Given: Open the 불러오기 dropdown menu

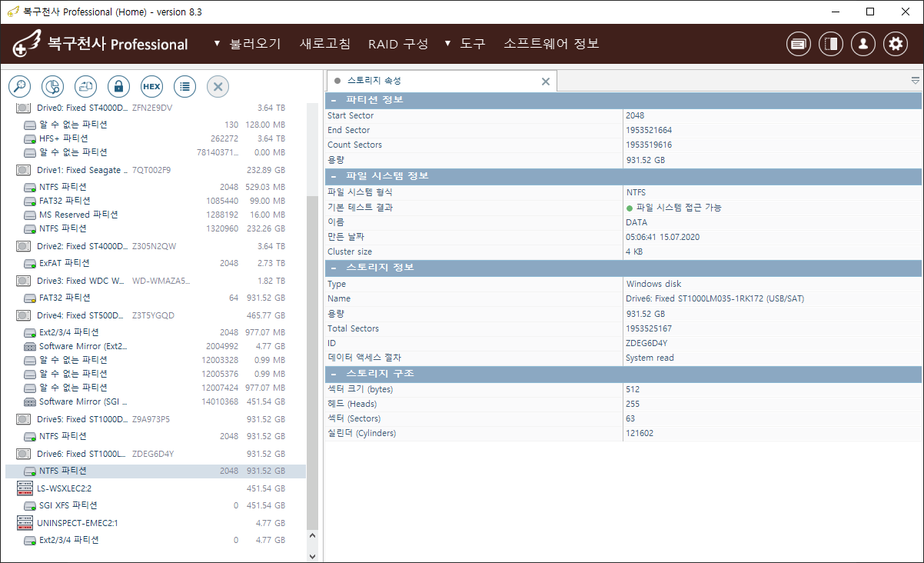Looking at the screenshot, I should tap(248, 44).
